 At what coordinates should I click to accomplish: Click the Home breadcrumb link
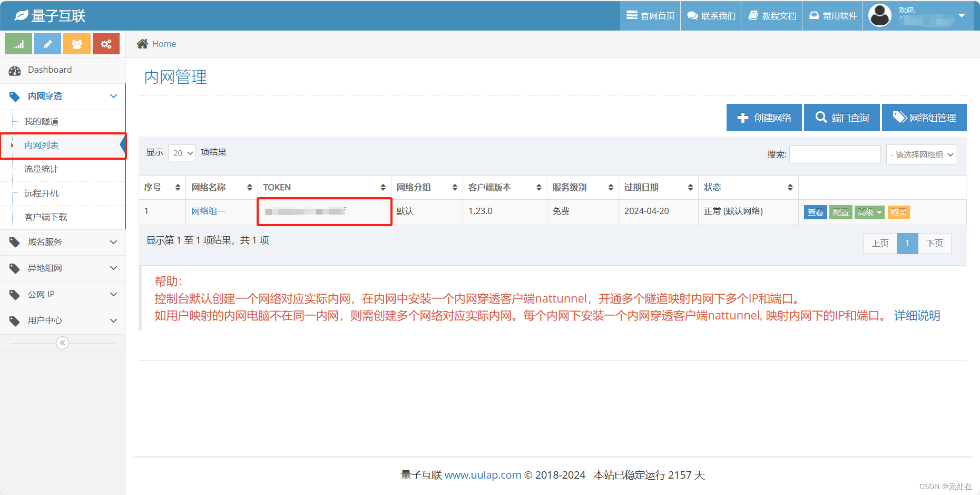click(164, 44)
